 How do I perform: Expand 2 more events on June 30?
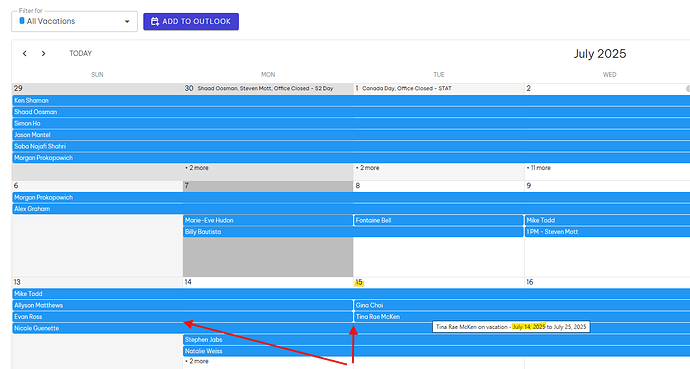click(197, 168)
